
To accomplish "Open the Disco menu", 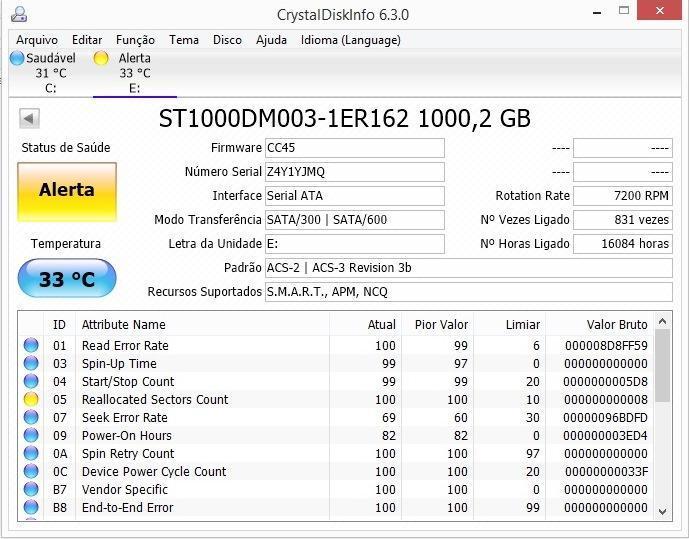I will pos(227,40).
